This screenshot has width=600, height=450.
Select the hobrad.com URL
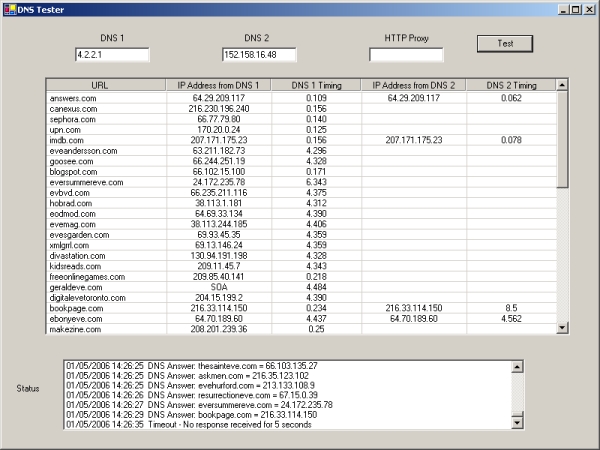tap(70, 203)
